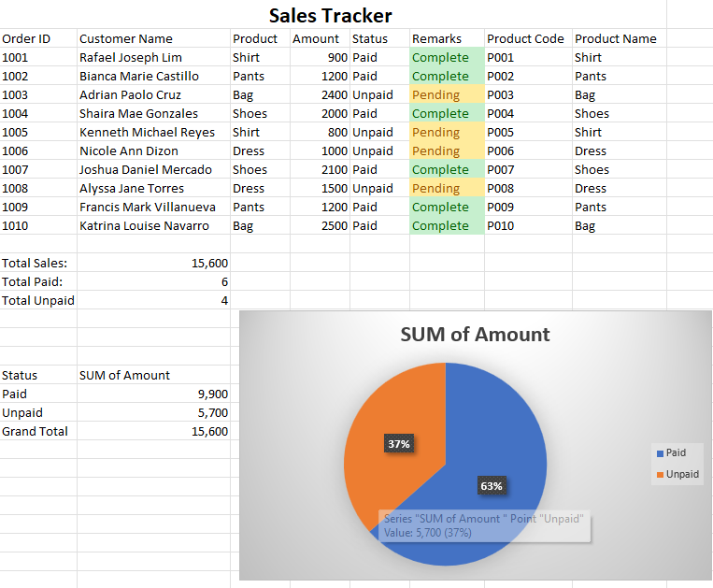Select the blue Paid legend marker

(661, 453)
